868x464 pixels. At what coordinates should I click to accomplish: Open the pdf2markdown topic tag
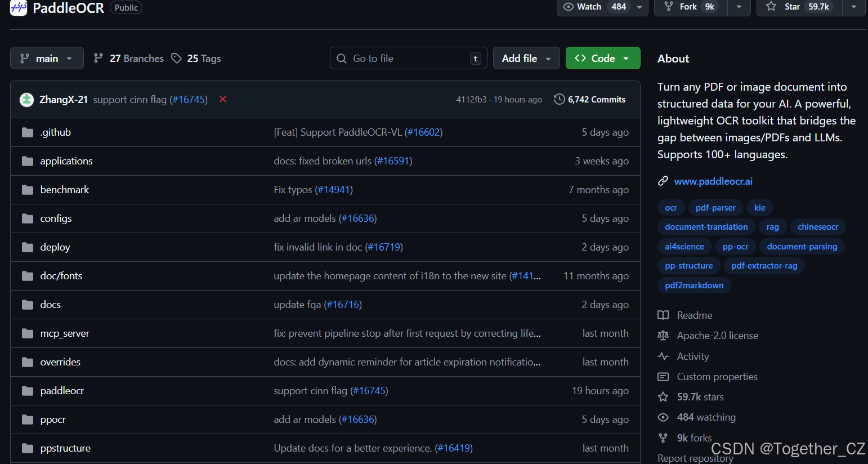coord(694,285)
